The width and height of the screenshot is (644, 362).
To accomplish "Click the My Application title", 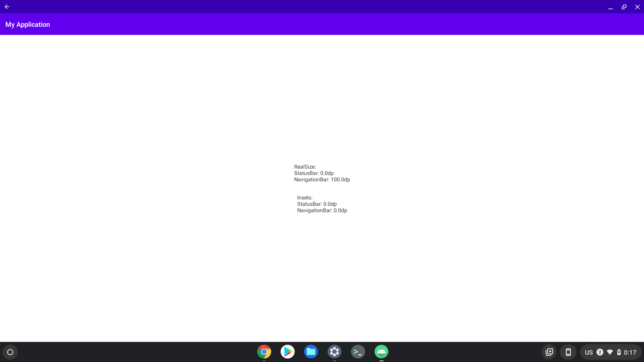I will pyautogui.click(x=28, y=24).
